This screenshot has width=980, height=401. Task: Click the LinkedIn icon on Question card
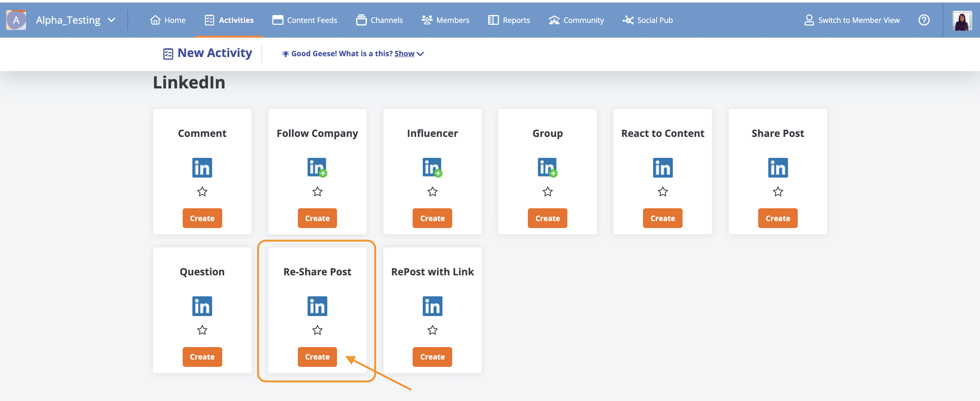click(x=202, y=306)
